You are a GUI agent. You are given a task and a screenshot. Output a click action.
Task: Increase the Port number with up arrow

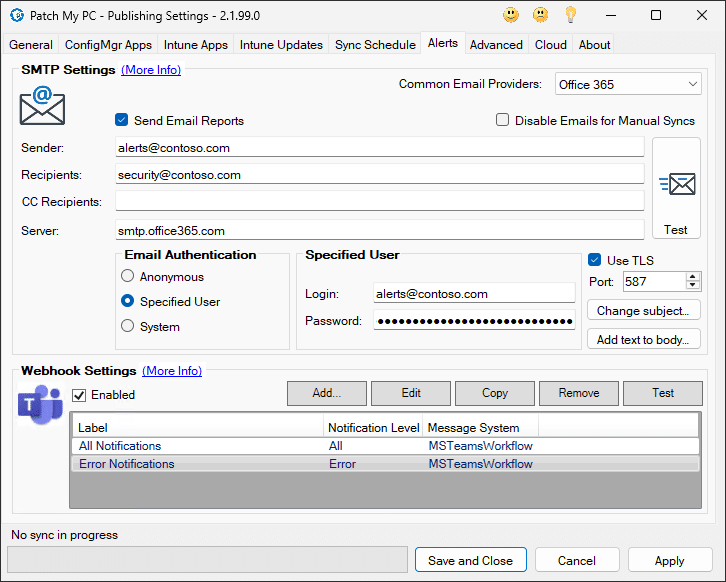[693, 278]
